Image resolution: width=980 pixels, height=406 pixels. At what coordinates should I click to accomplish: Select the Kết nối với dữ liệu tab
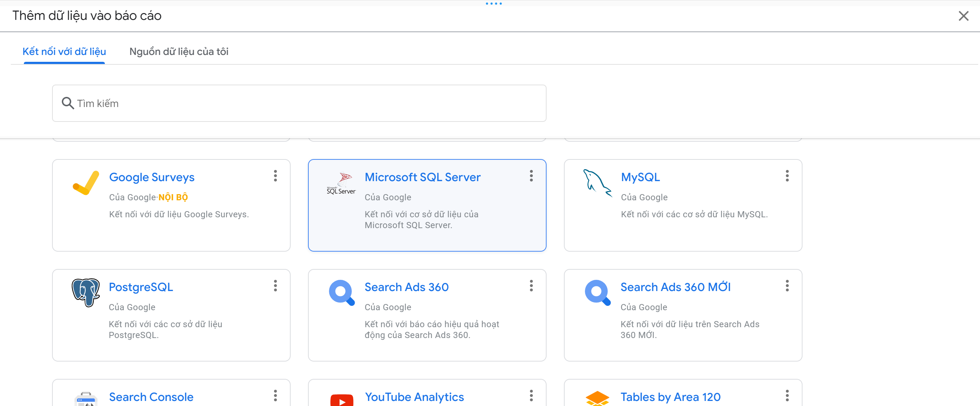coord(64,51)
